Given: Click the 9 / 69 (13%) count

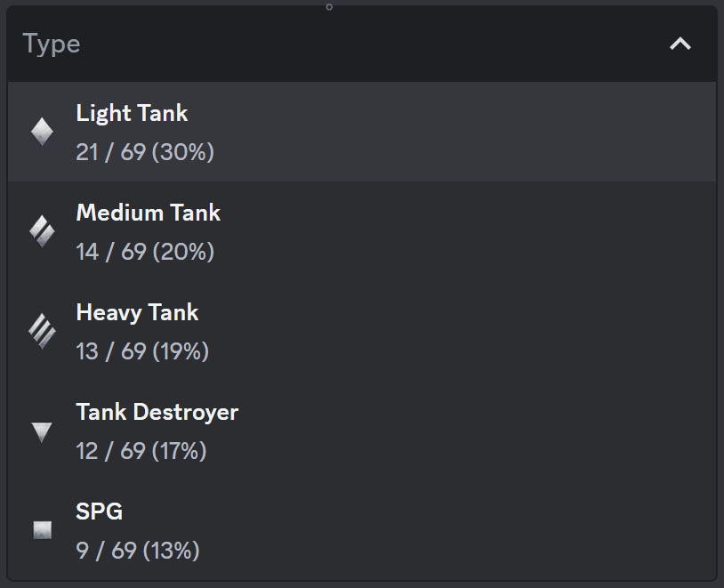Looking at the screenshot, I should pos(138,551).
